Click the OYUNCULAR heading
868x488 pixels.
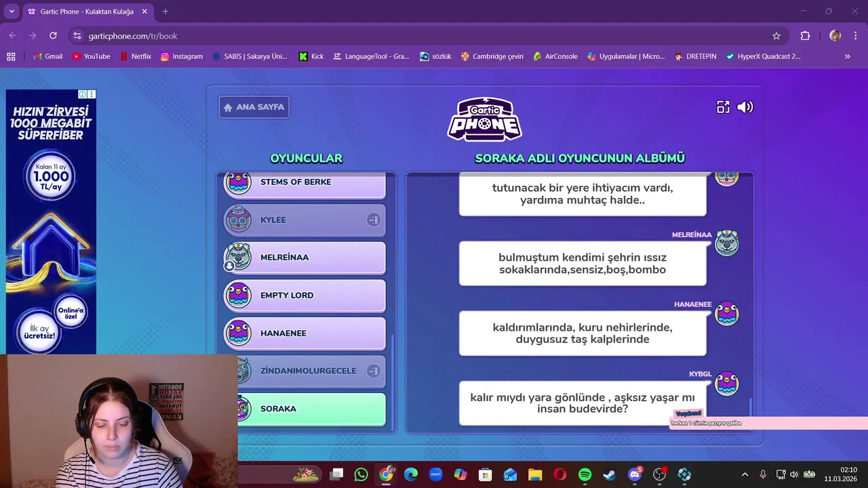tap(307, 159)
